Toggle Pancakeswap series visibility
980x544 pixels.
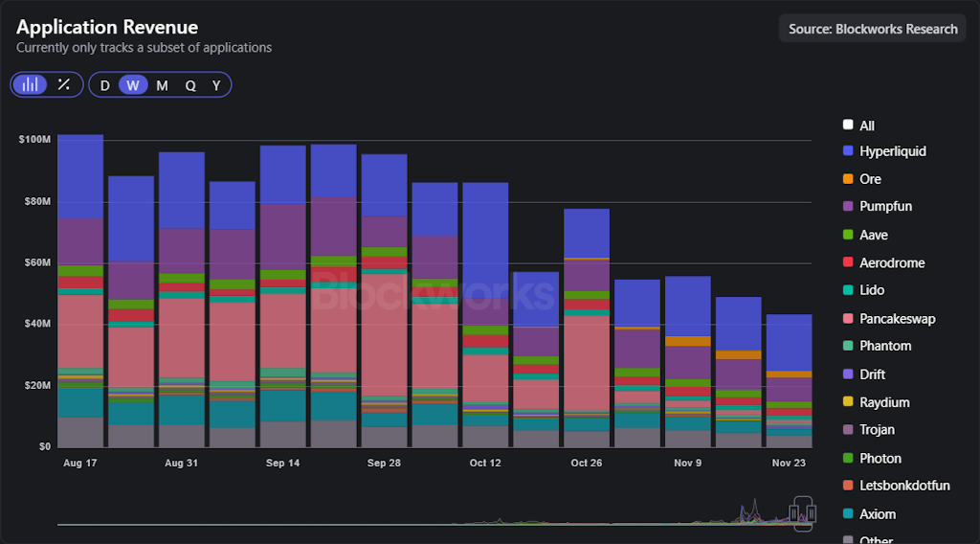tap(897, 319)
